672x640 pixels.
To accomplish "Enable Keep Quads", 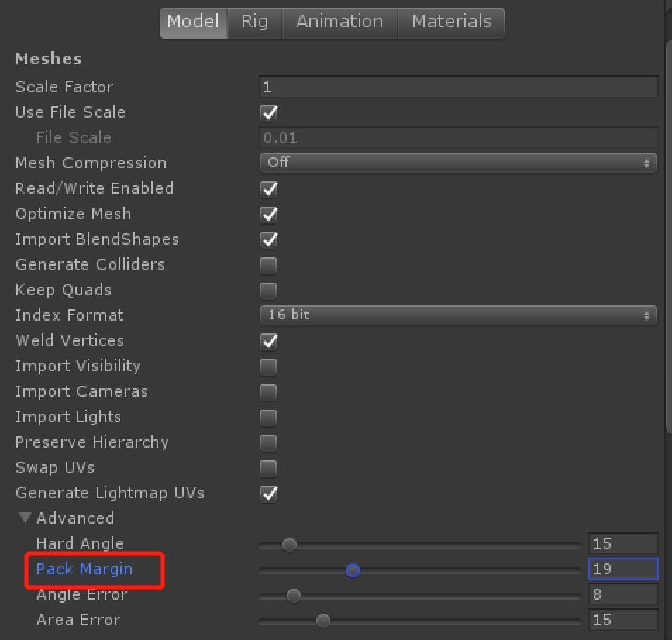I will tap(268, 290).
